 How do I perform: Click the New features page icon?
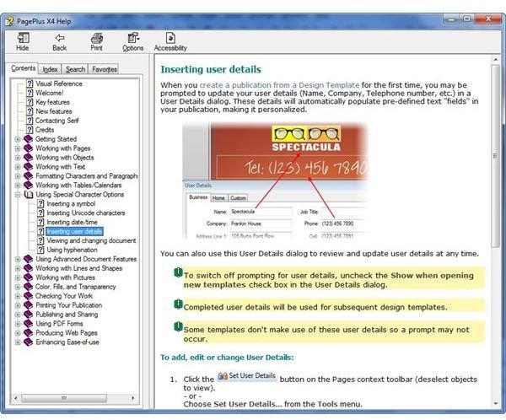(30, 111)
